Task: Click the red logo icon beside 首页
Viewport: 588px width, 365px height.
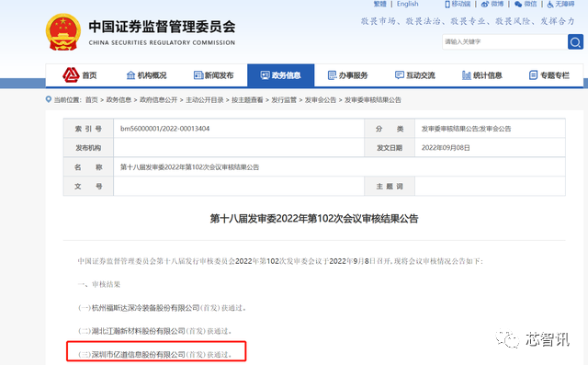Action: tap(71, 75)
